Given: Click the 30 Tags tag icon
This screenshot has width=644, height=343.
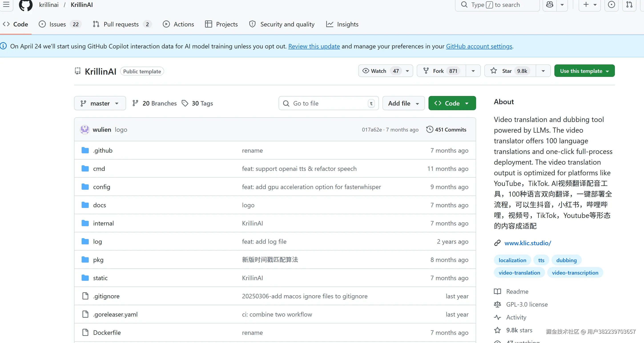Looking at the screenshot, I should pos(185,103).
